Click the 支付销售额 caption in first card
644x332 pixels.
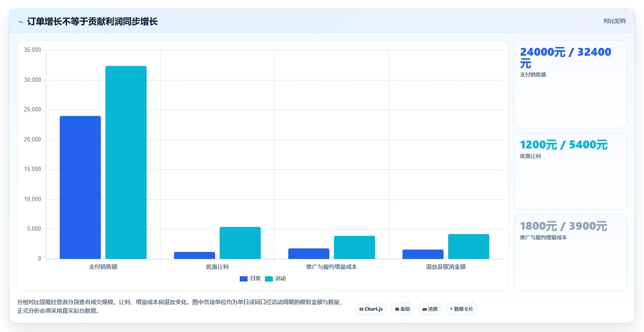[533, 75]
